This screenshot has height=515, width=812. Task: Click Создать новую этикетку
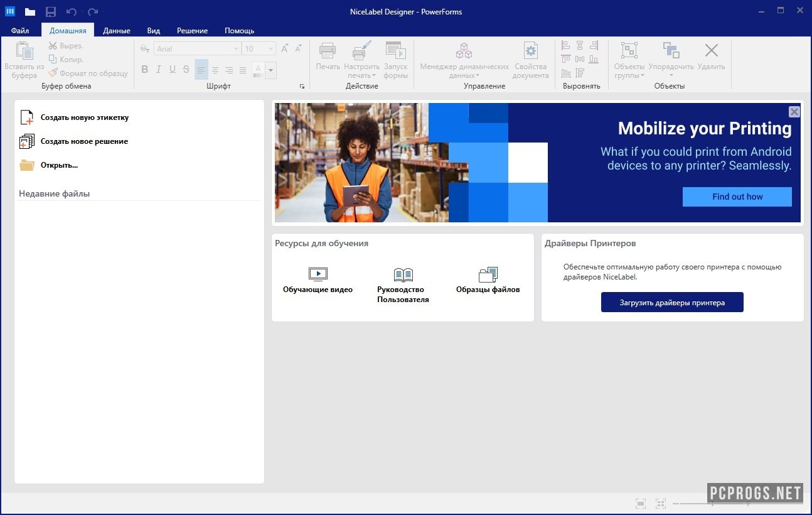[x=85, y=117]
